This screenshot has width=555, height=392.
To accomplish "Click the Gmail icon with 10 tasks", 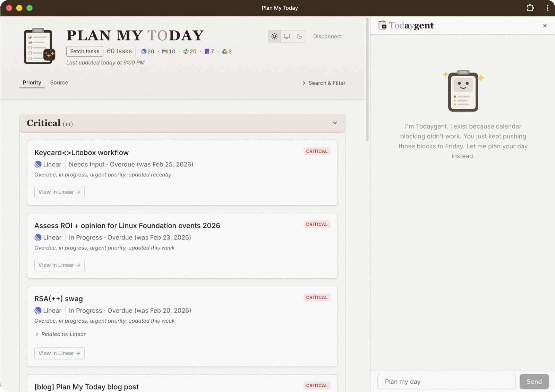I will coord(166,51).
